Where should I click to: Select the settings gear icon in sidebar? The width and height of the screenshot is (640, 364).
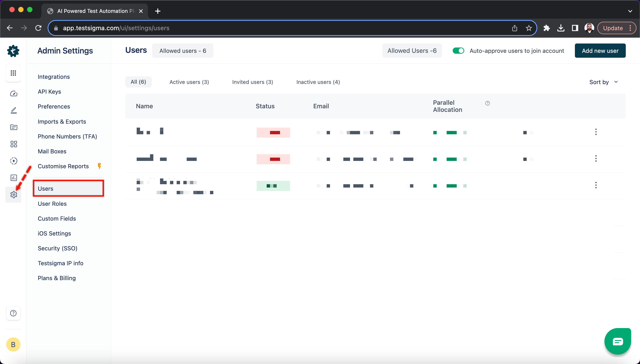[13, 194]
